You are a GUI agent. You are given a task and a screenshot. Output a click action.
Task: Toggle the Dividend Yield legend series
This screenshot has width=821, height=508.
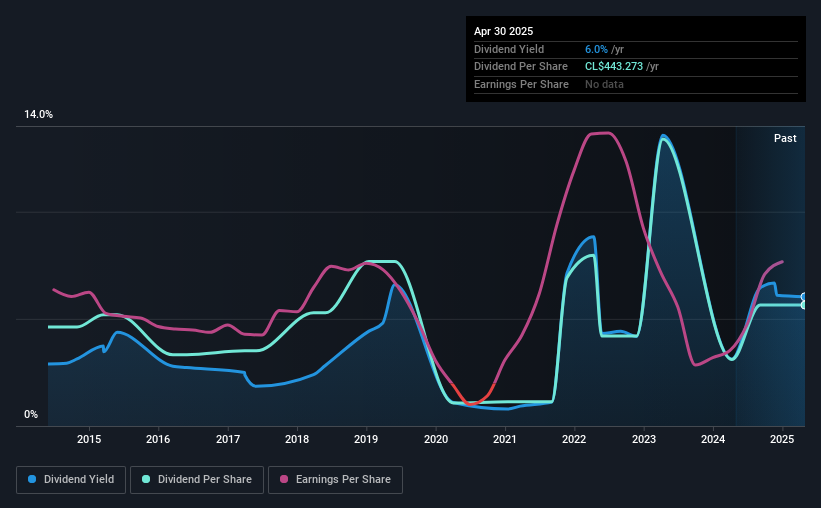71,480
